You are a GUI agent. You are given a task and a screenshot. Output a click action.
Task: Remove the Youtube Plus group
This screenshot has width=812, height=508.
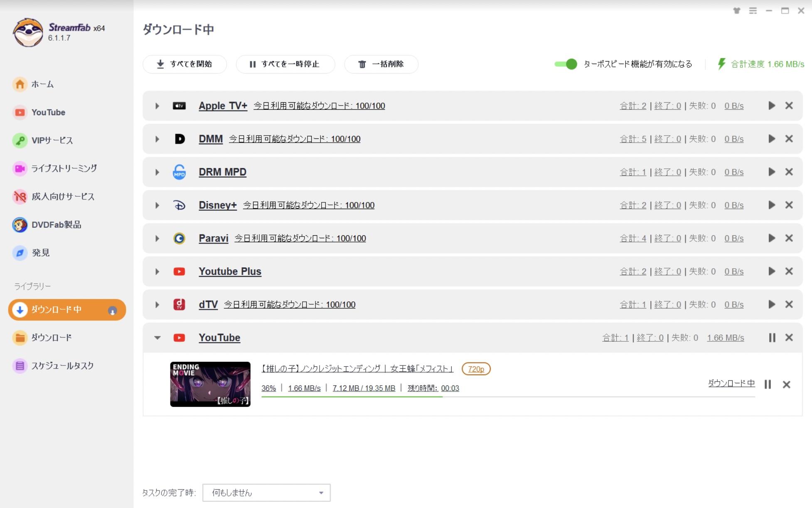tap(789, 271)
